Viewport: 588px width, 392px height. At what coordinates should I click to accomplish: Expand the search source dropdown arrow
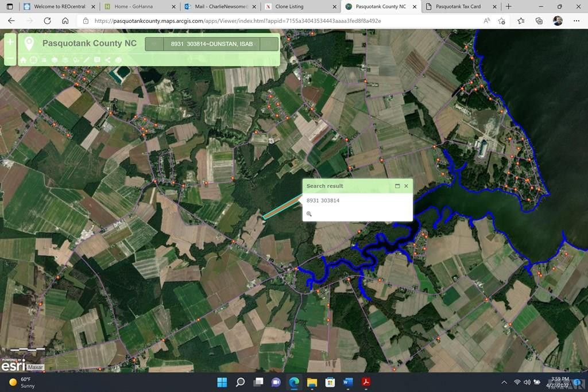coord(154,44)
